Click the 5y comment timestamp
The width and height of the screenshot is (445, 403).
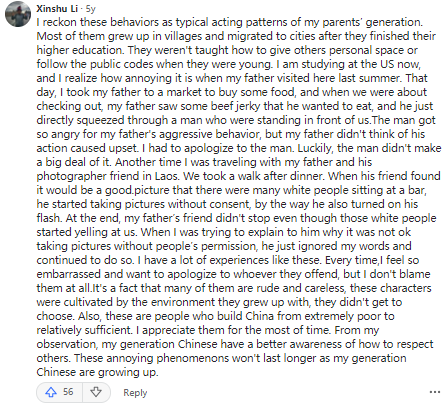(x=90, y=9)
